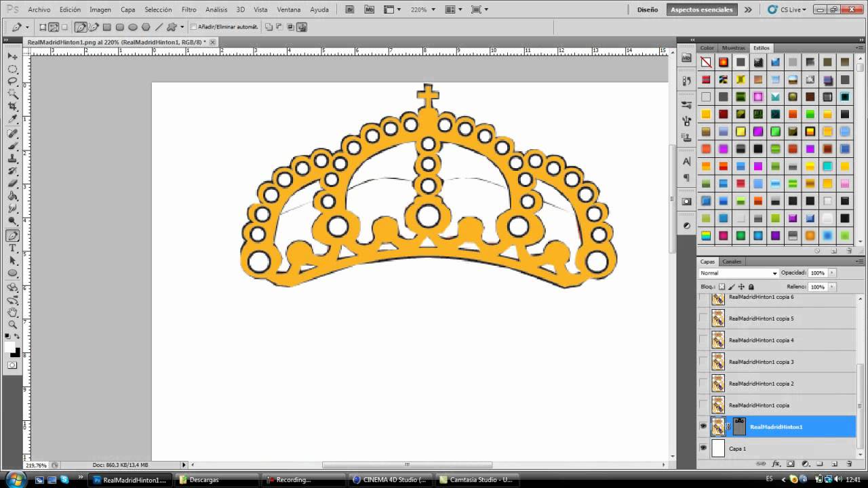This screenshot has width=868, height=488.
Task: Open the Relleno slider arrow
Action: 832,287
